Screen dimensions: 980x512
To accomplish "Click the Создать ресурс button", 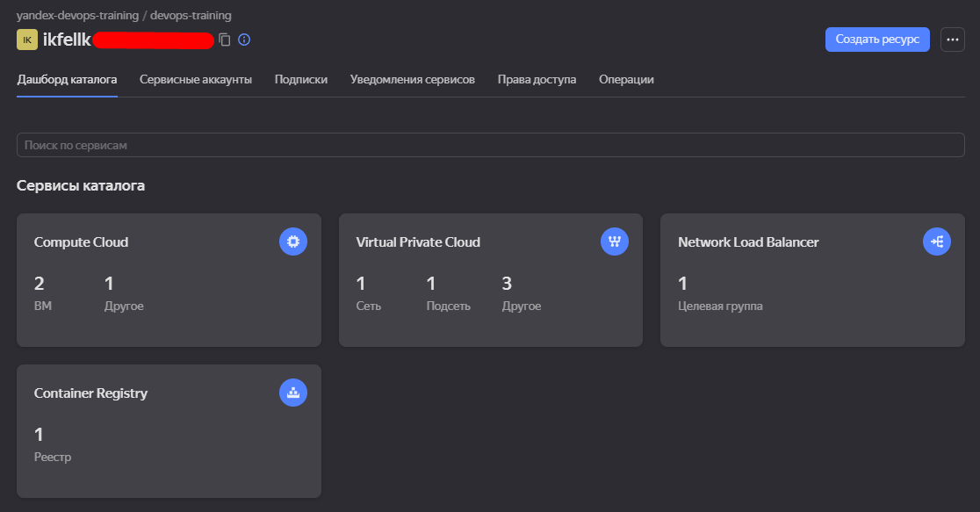I will pyautogui.click(x=877, y=40).
